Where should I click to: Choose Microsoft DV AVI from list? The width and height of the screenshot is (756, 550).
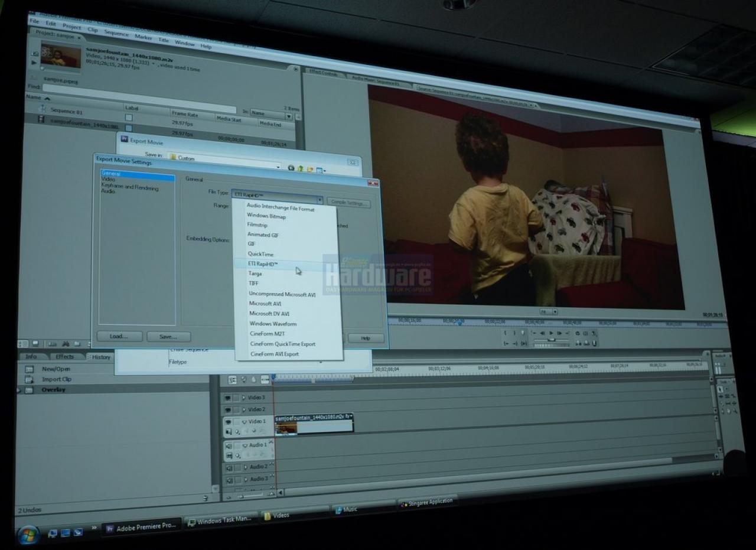point(269,314)
